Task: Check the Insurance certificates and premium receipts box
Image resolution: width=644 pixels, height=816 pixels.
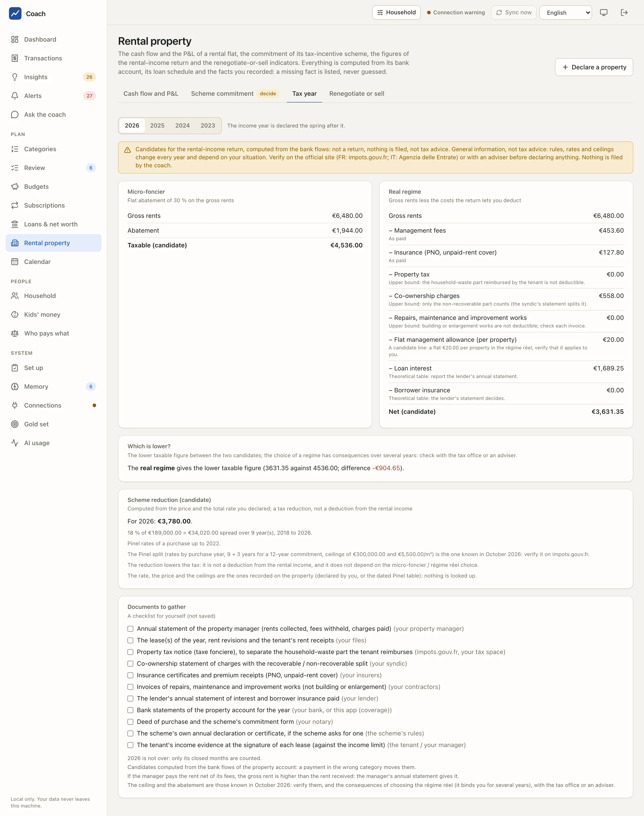Action: pyautogui.click(x=130, y=675)
